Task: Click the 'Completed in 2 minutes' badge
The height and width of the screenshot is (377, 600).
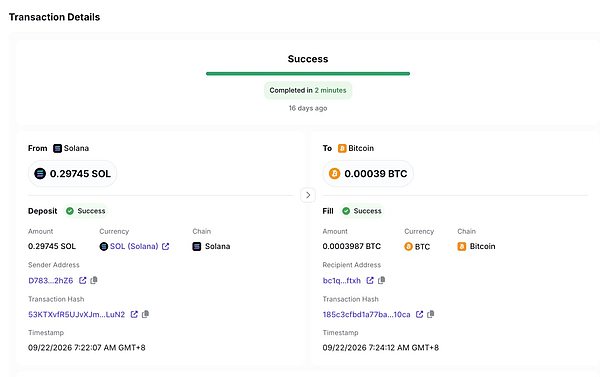Action: coord(308,90)
